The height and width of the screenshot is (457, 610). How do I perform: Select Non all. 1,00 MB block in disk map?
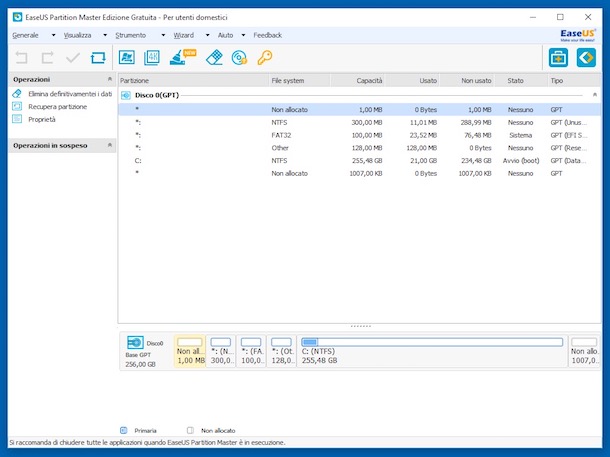tap(190, 351)
